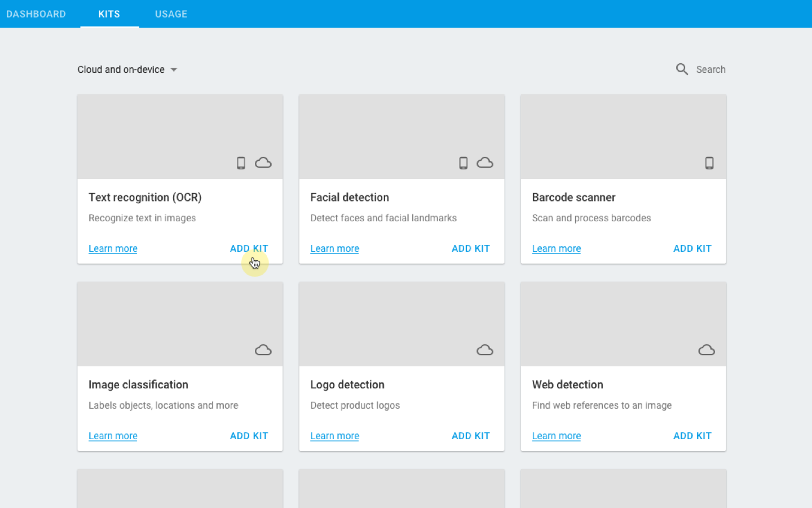Click the Image classification card thumbnail
812x508 pixels.
[x=180, y=324]
